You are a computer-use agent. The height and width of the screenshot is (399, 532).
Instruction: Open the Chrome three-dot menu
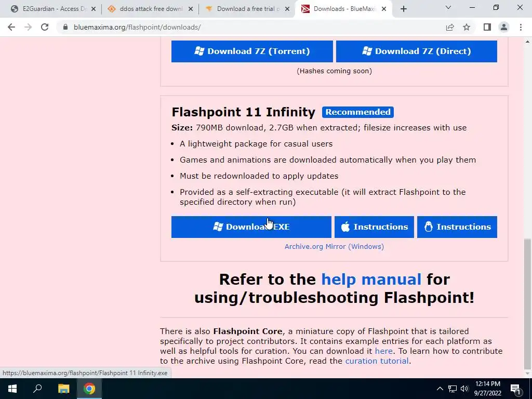(x=521, y=27)
